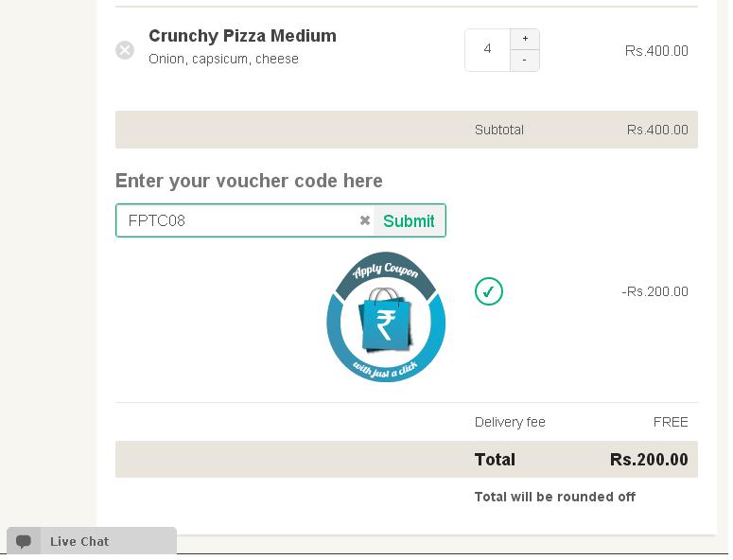Click the quantity field showing 4

pos(488,50)
